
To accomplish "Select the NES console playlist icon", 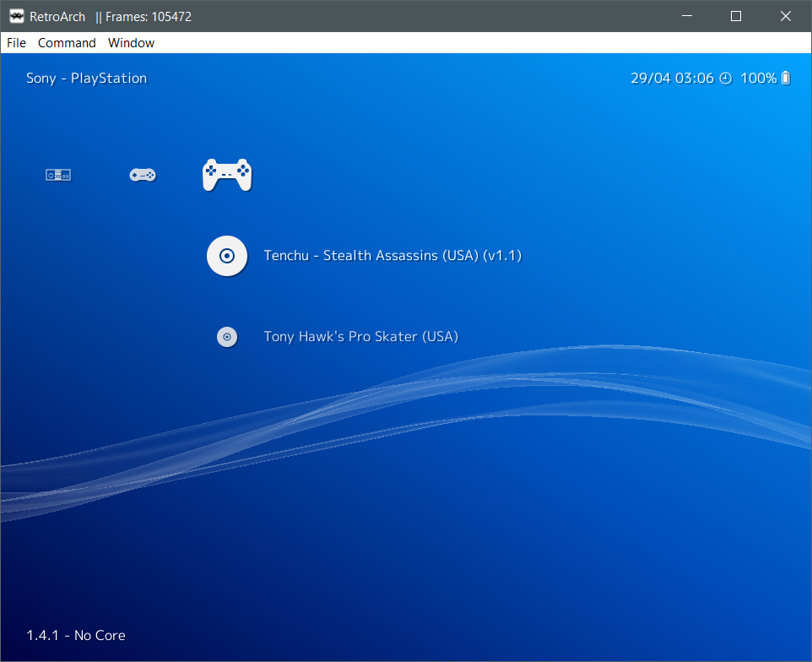I will (x=58, y=175).
